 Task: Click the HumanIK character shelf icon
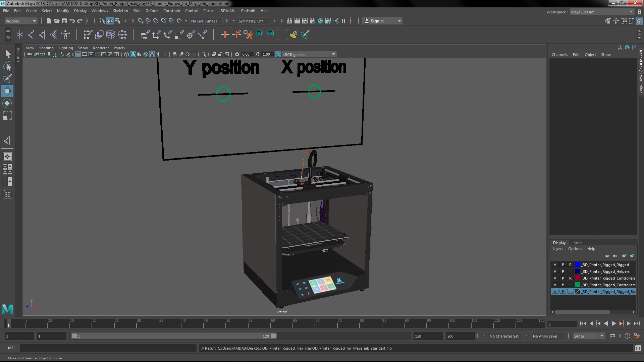click(65, 35)
